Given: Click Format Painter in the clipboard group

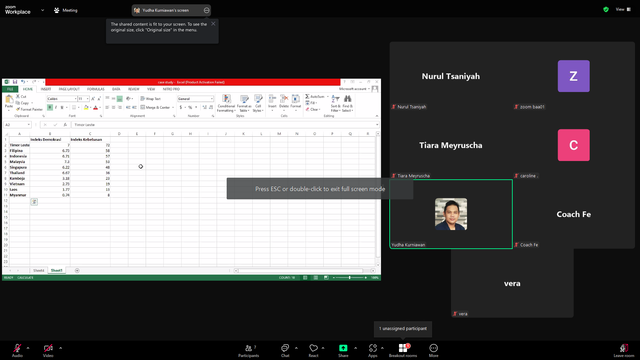Looking at the screenshot, I should point(29,109).
